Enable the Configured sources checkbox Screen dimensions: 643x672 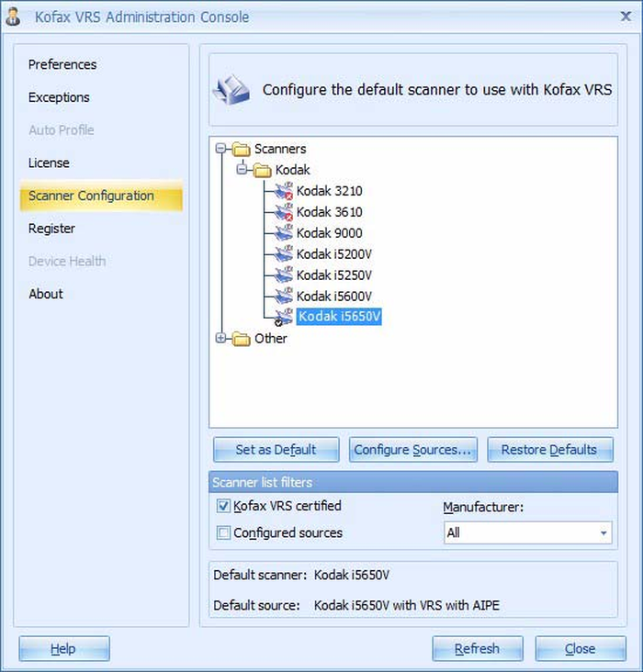[x=223, y=532]
